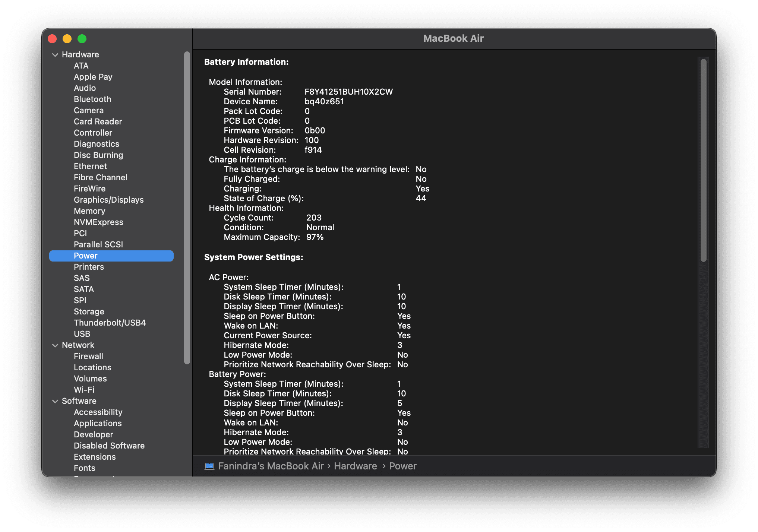Select Memory in the sidebar

click(89, 211)
